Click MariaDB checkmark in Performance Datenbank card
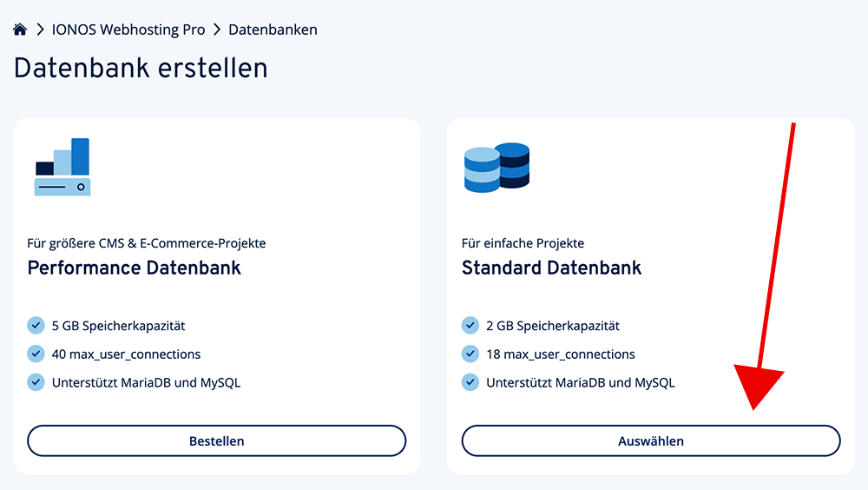 36,381
